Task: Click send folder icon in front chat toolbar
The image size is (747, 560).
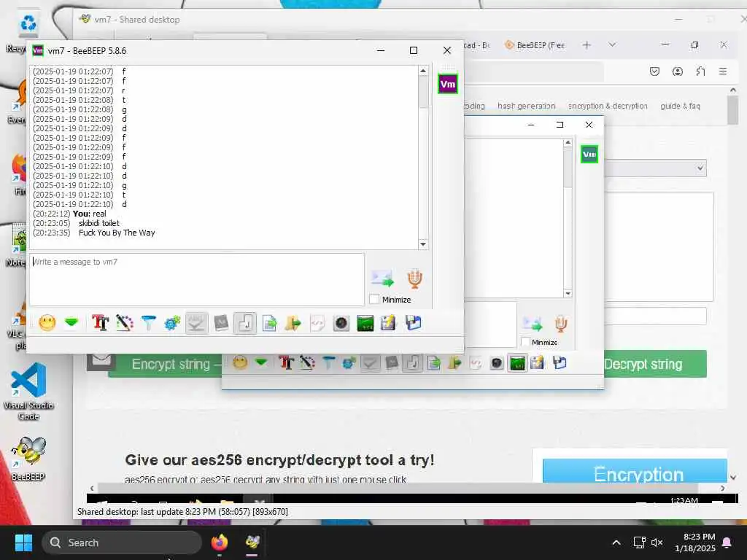Action: pyautogui.click(x=293, y=323)
